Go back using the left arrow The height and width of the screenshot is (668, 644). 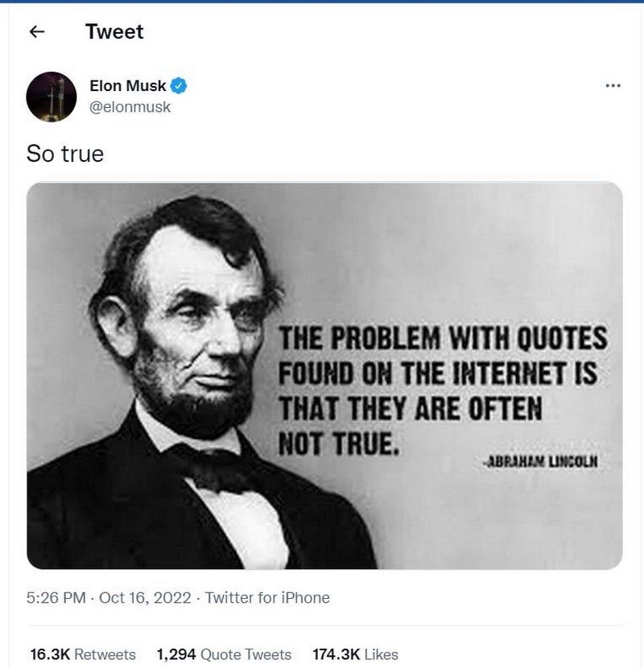point(35,32)
